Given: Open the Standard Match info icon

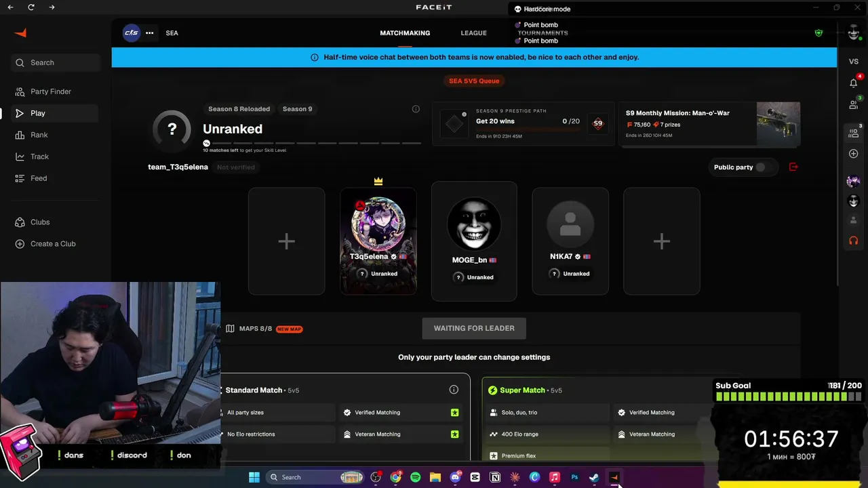Looking at the screenshot, I should coord(454,390).
